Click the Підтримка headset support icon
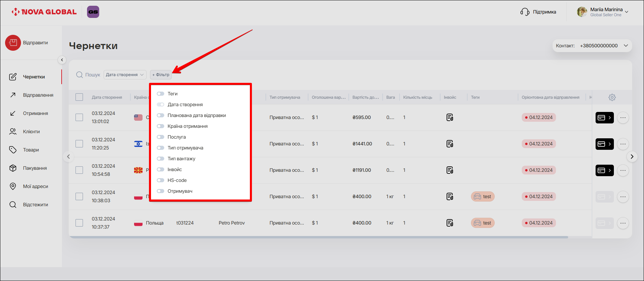This screenshot has width=644, height=281. (x=524, y=12)
